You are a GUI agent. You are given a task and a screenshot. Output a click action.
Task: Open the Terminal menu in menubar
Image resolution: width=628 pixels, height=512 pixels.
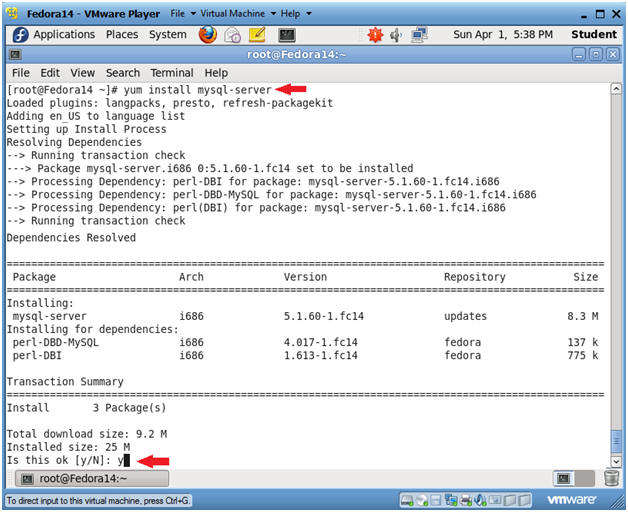pos(172,73)
